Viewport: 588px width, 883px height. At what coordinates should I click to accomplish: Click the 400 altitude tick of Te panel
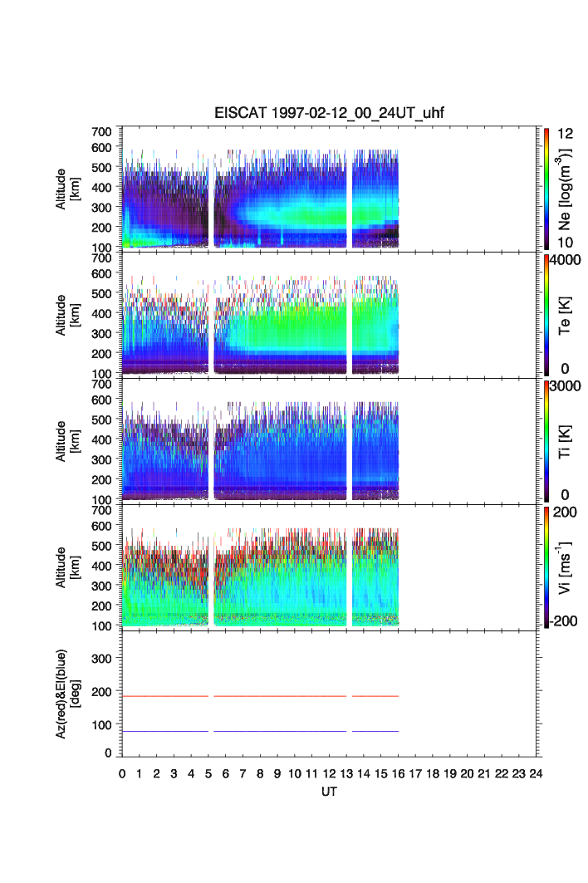pyautogui.click(x=102, y=314)
